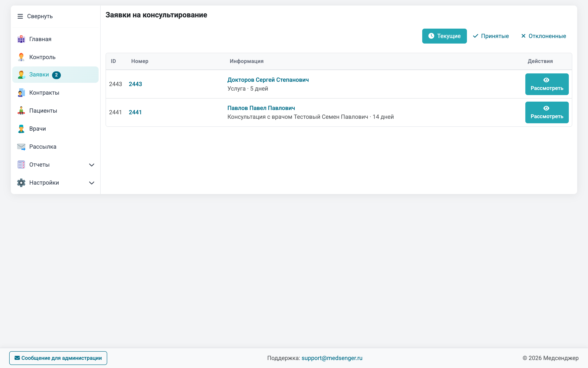Switch to the Текущие tab
The image size is (588, 368).
444,36
